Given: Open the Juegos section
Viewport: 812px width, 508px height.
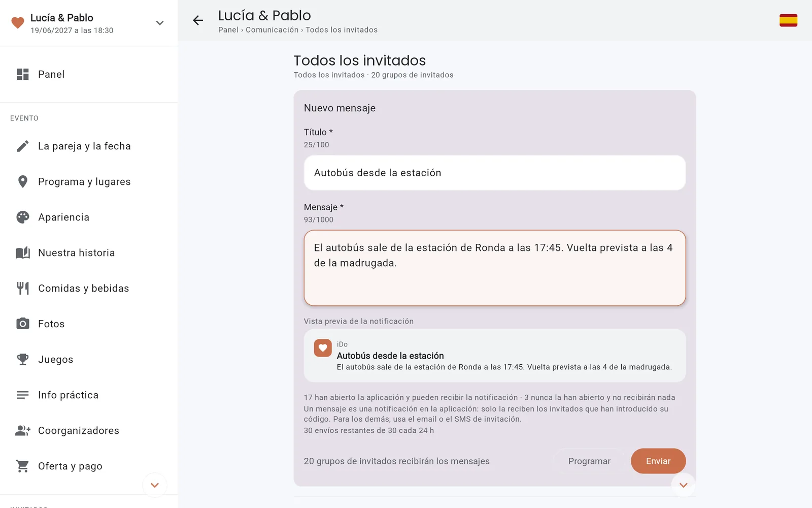Looking at the screenshot, I should 89,360.
